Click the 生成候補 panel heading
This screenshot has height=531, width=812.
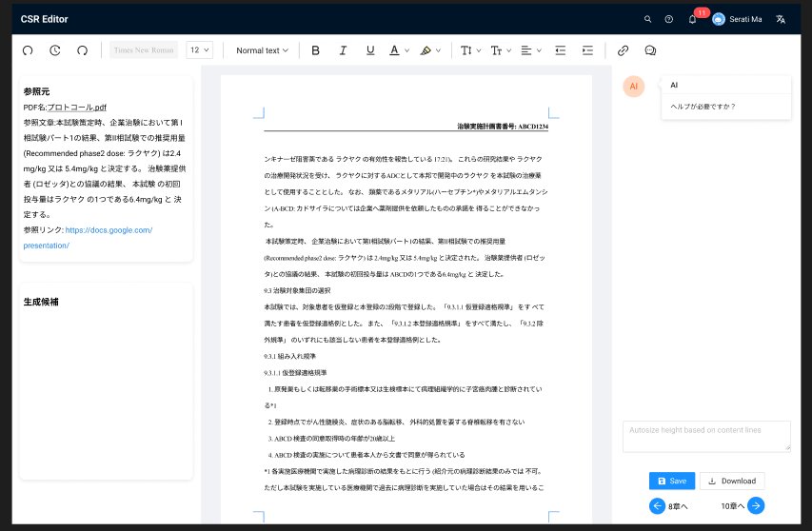41,302
